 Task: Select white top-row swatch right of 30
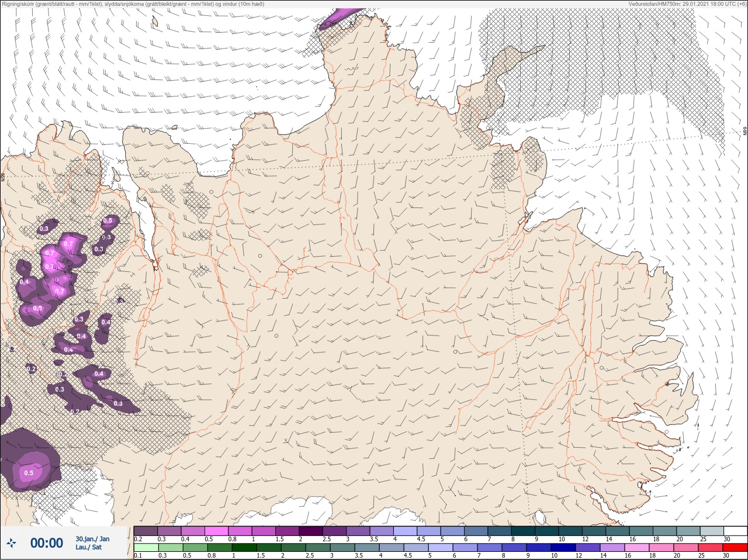click(x=736, y=531)
